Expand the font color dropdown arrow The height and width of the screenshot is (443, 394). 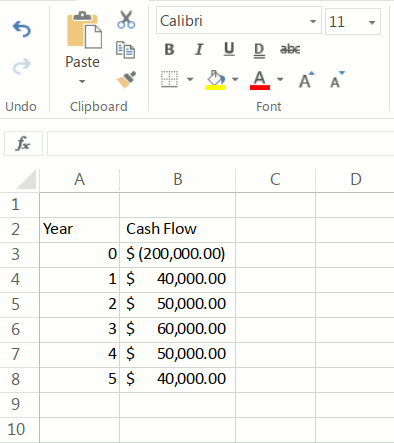(280, 79)
